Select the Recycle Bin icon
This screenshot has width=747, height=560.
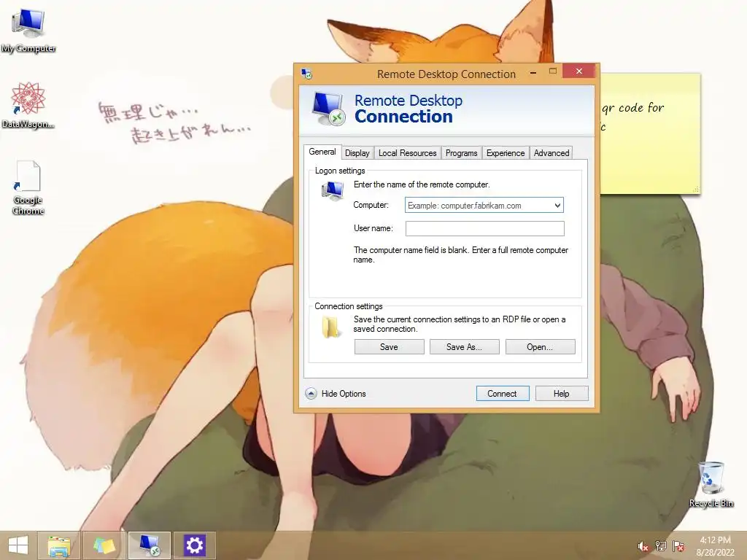point(711,483)
